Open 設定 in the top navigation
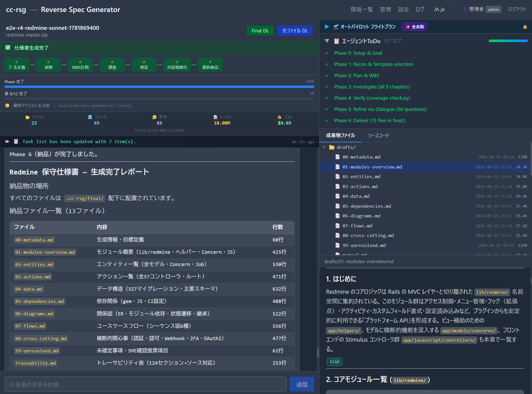The height and width of the screenshot is (394, 532). [x=404, y=9]
